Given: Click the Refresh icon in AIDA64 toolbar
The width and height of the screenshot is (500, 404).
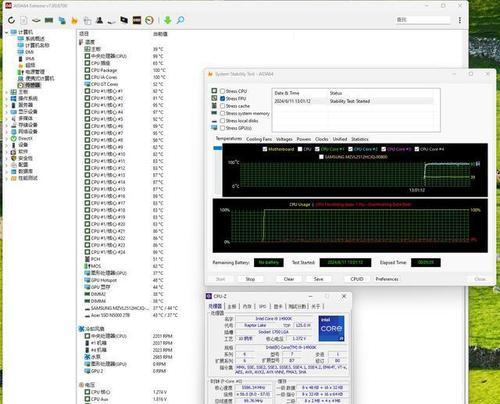Looking at the screenshot, I should coord(12,20).
